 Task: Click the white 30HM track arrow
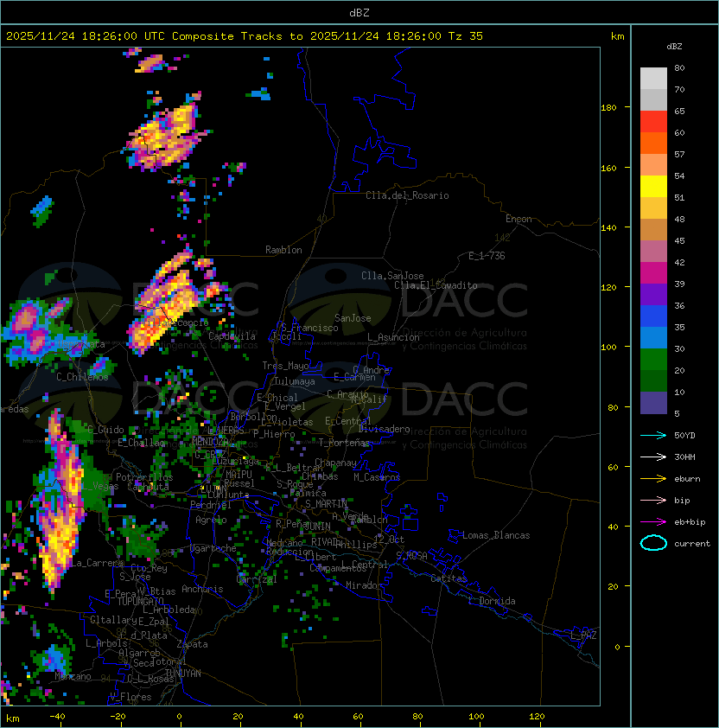(x=653, y=457)
